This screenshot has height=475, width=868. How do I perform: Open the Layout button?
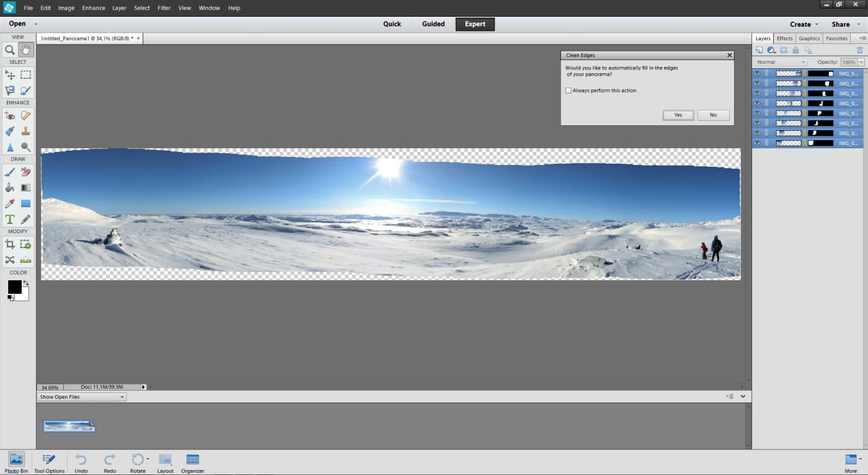(166, 463)
